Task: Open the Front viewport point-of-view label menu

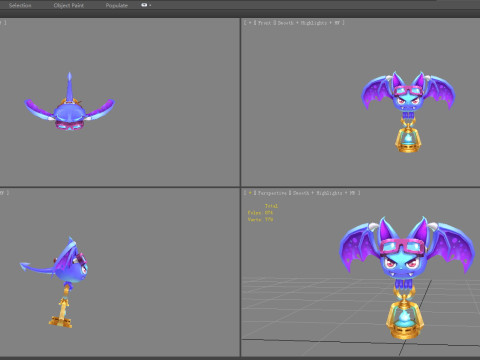Action: 264,23
